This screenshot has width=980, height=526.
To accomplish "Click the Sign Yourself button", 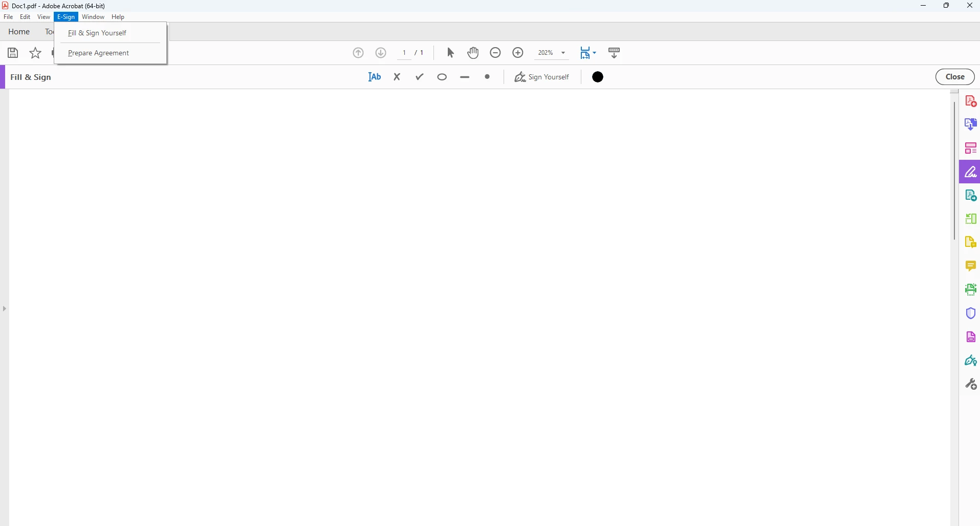I will [x=542, y=77].
